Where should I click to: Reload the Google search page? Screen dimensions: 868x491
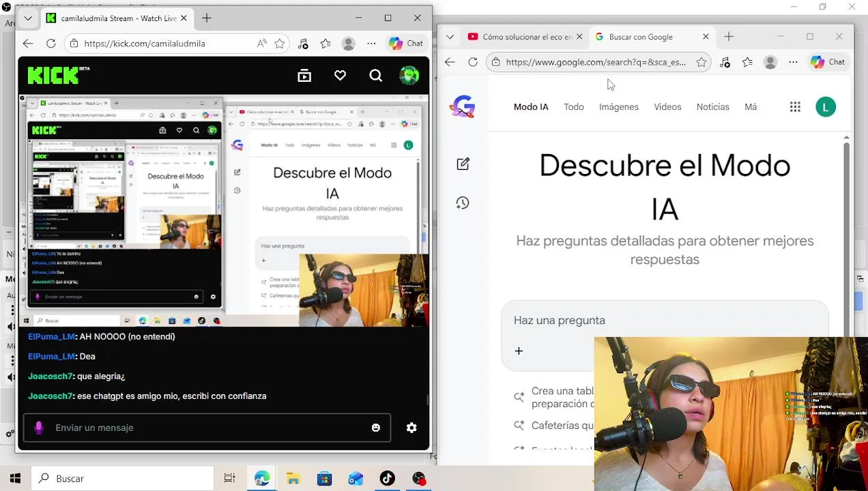tap(473, 62)
